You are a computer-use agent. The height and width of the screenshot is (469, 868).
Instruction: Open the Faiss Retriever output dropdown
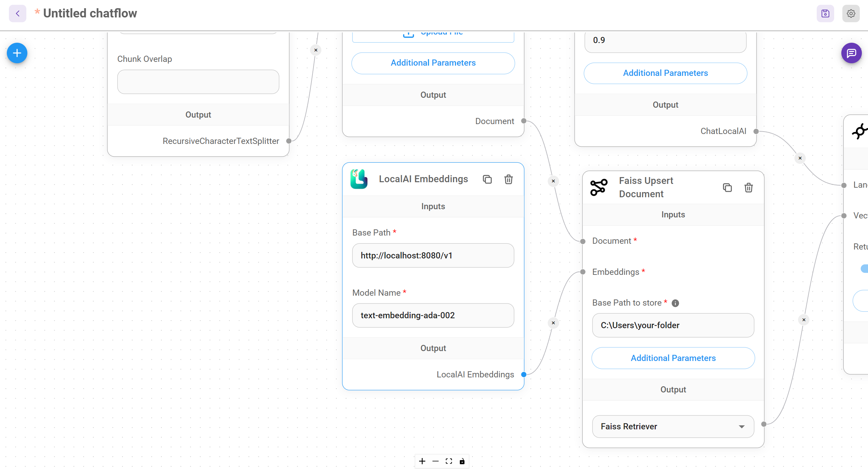(673, 426)
